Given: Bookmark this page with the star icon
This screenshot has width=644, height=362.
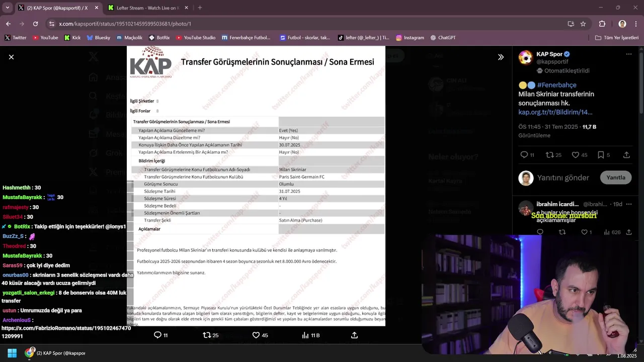Looking at the screenshot, I should [583, 24].
